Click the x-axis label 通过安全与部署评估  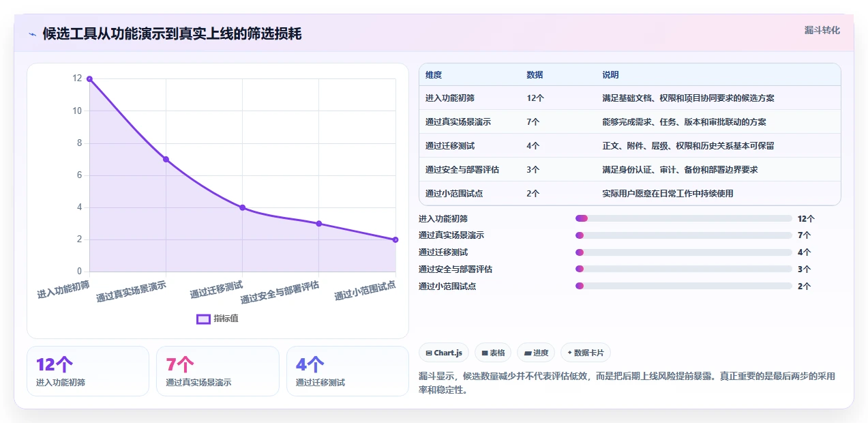click(280, 292)
